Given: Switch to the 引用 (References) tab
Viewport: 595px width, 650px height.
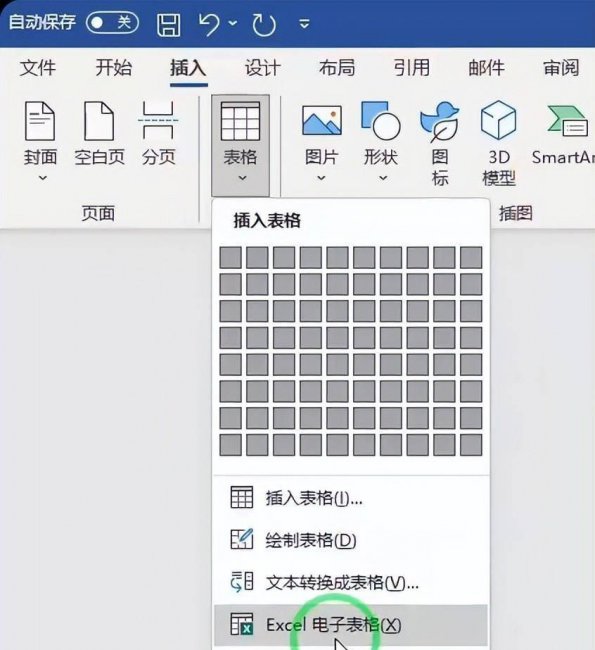Looking at the screenshot, I should (x=412, y=68).
